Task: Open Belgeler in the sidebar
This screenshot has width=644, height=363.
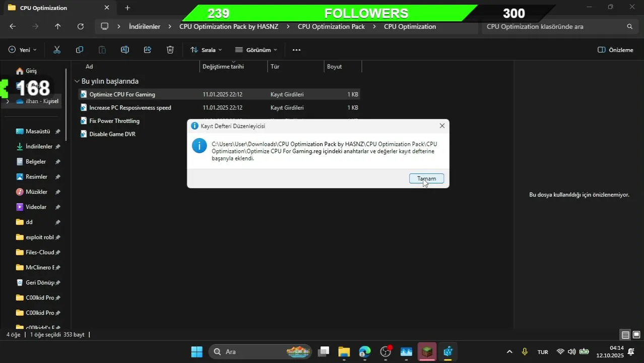Action: pyautogui.click(x=36, y=162)
